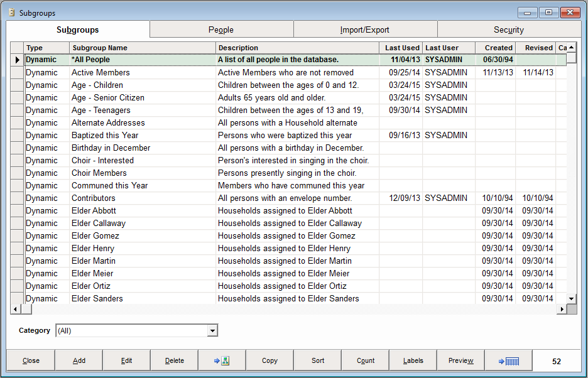Click the Subgroups window title bar icon
The image size is (588, 378).
pos(11,13)
